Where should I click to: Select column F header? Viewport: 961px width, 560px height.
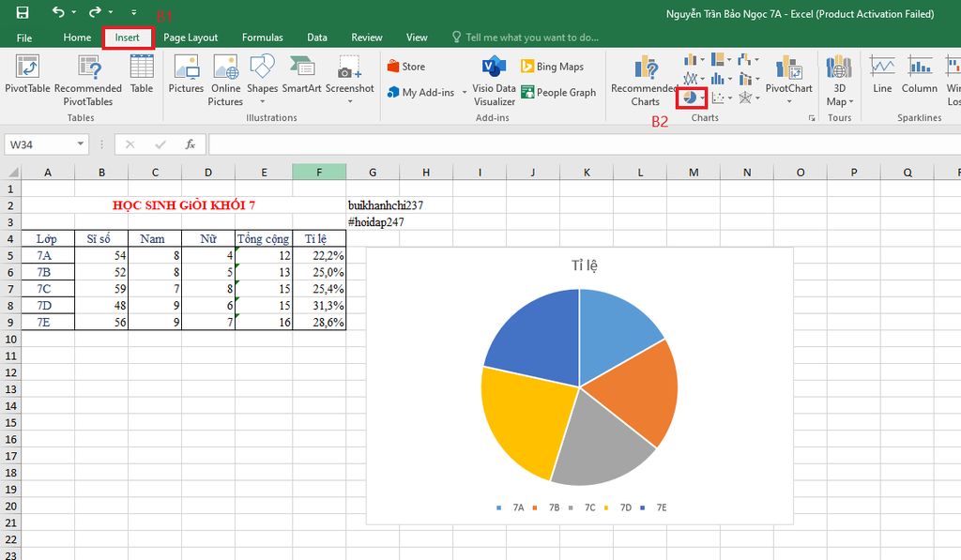[x=319, y=173]
